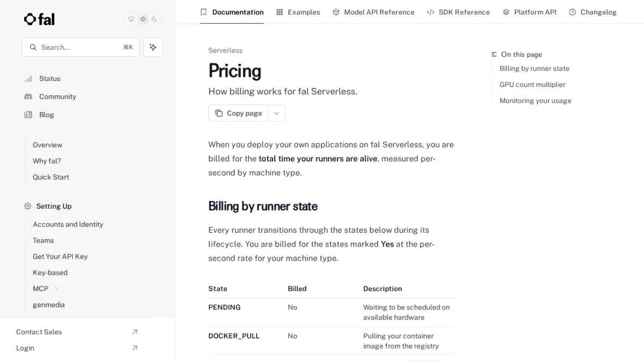Click the PENDING table cell
The image size is (644, 362).
pos(224,307)
